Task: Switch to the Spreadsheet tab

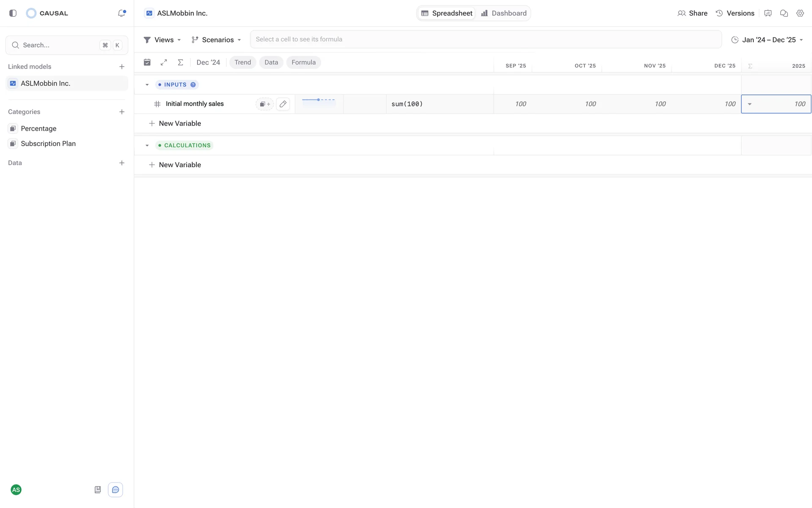Action: coord(447,13)
